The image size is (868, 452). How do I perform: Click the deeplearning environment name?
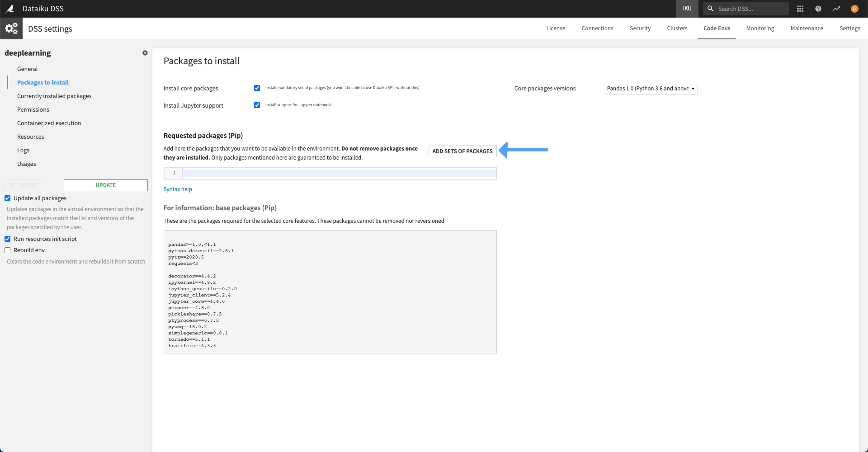(28, 53)
